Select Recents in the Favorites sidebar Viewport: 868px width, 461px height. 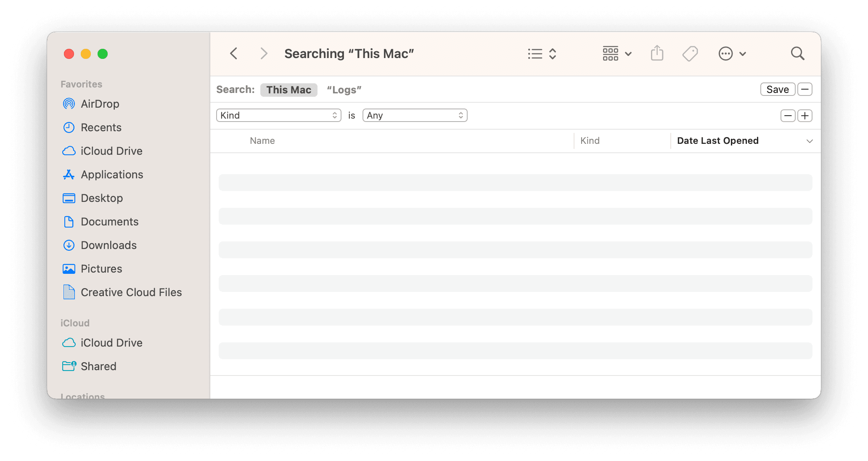point(101,127)
